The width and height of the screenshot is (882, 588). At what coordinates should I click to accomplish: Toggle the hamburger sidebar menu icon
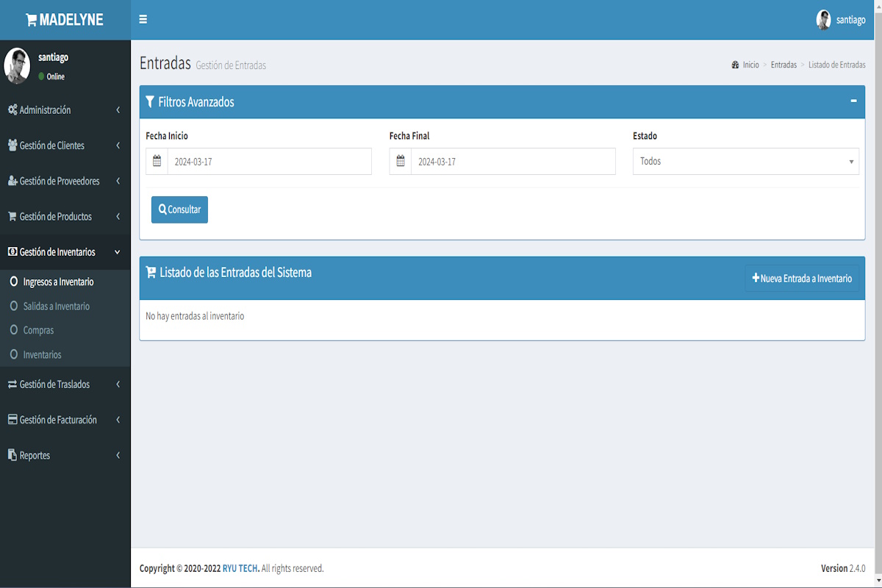click(x=143, y=20)
